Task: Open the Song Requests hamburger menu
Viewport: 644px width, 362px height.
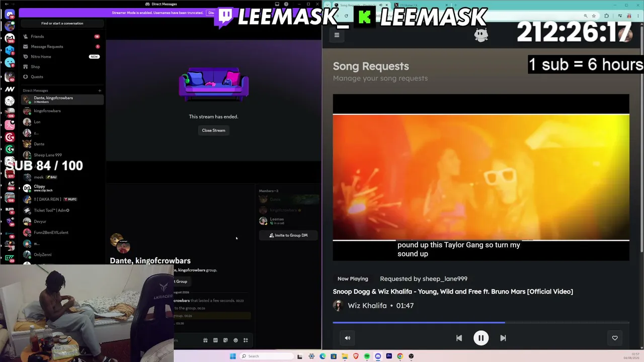Action: click(x=337, y=35)
